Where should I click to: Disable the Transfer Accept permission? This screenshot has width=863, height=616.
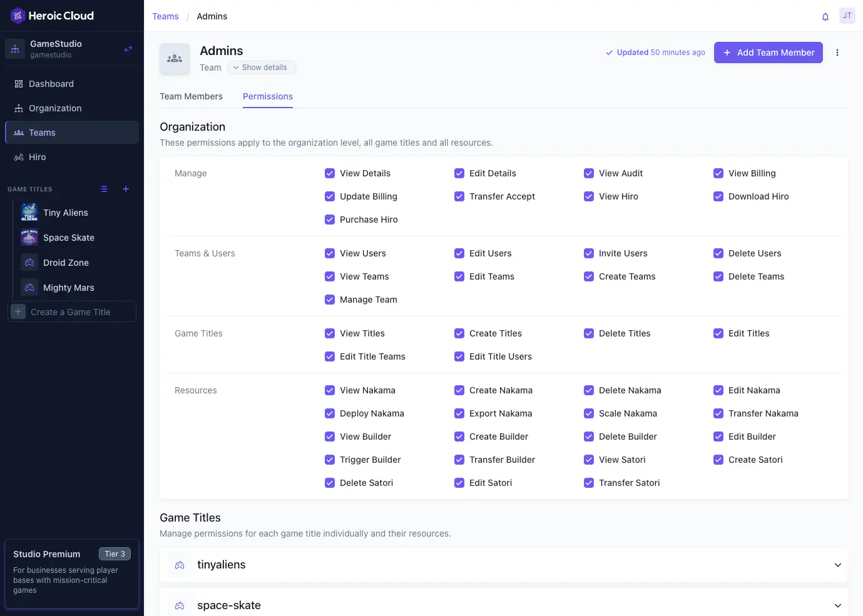(x=459, y=196)
